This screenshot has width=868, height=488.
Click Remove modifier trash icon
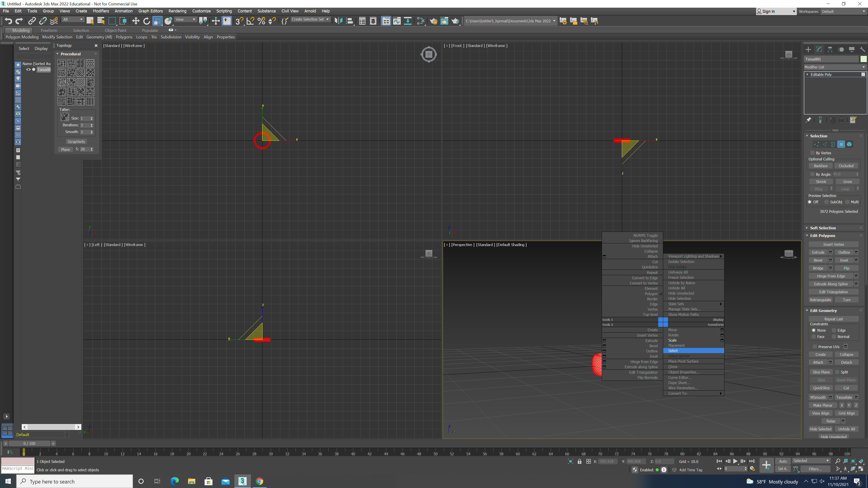841,120
